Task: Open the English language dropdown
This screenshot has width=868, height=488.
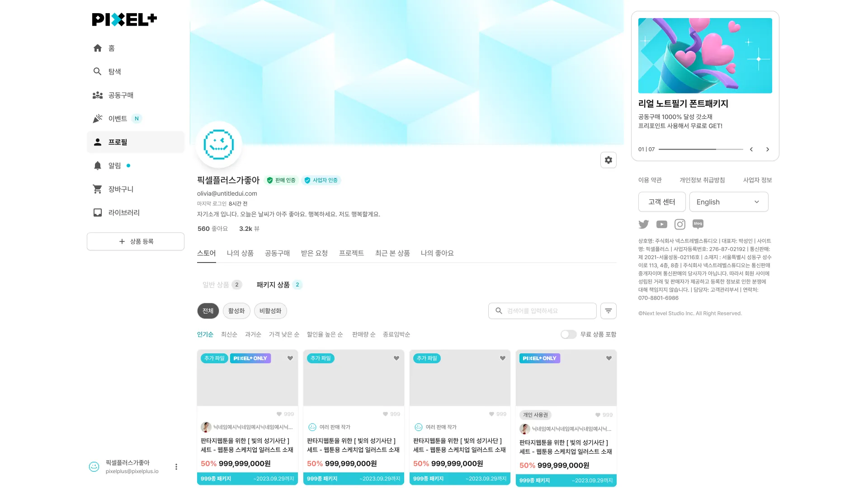Action: tap(728, 202)
